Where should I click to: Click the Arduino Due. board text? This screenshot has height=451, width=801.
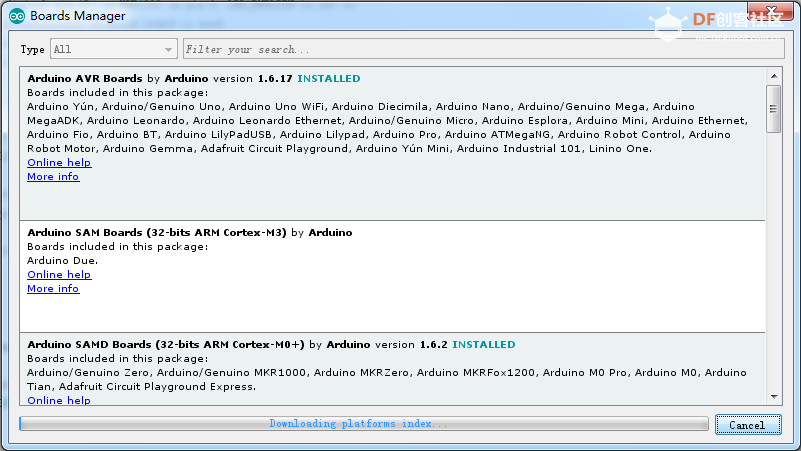coord(62,260)
